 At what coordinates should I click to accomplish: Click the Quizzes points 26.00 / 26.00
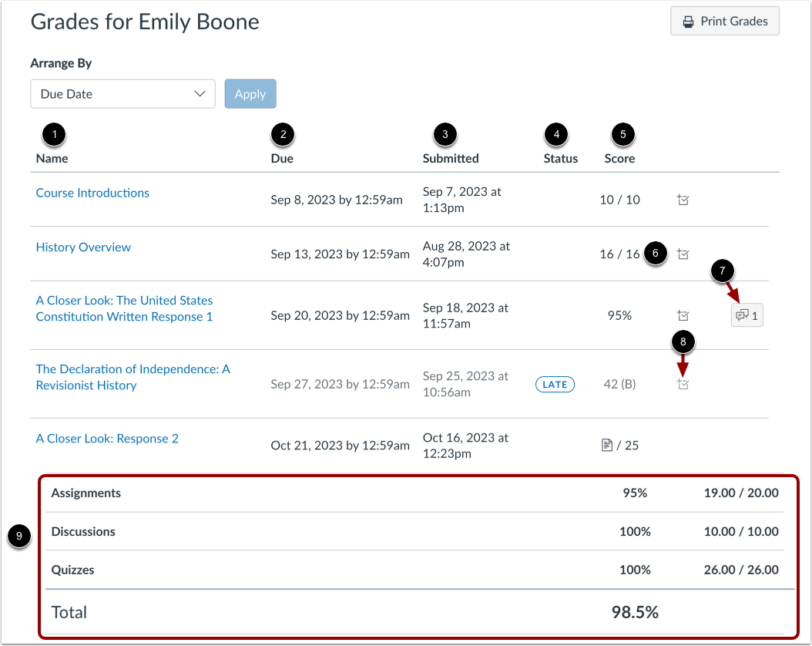click(741, 570)
